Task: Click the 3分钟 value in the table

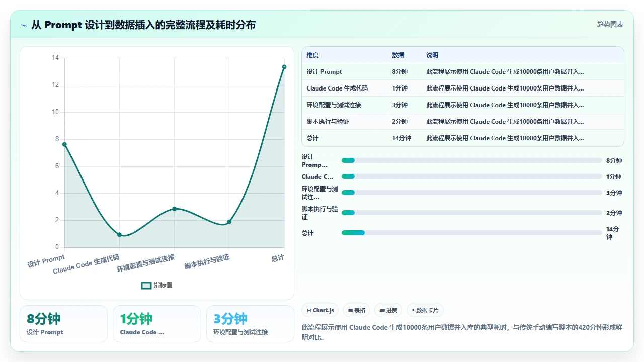Action: click(x=400, y=105)
